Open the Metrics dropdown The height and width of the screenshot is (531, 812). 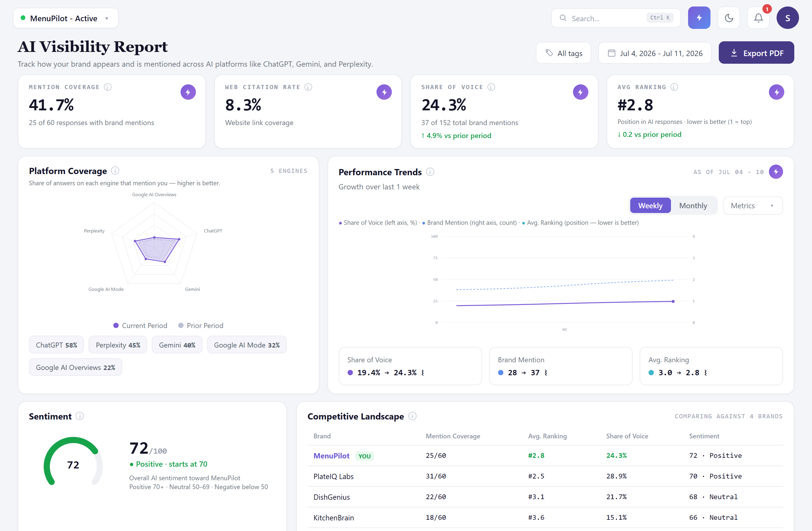click(753, 206)
